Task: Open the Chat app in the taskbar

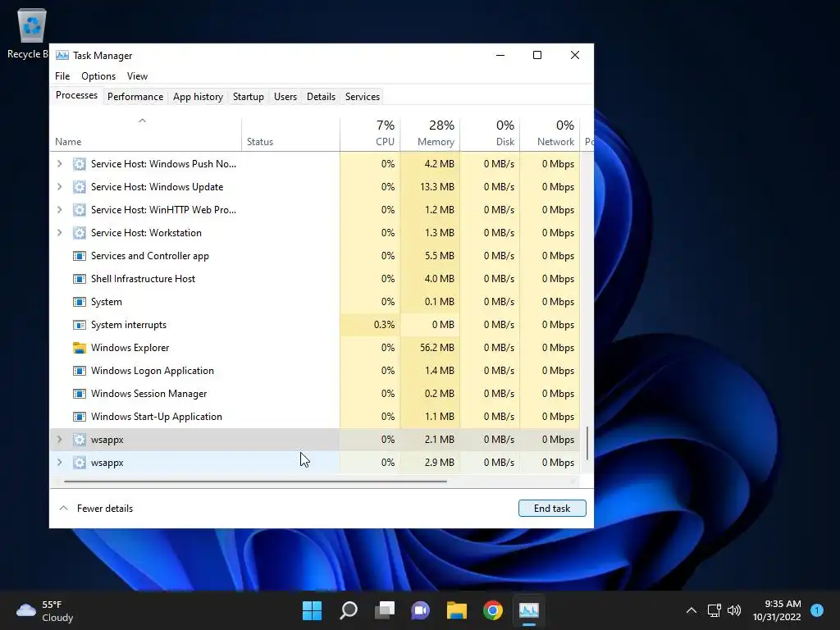Action: [421, 610]
